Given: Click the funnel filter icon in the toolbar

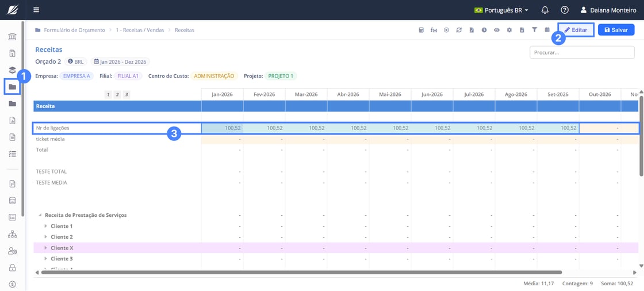Looking at the screenshot, I should click(535, 30).
